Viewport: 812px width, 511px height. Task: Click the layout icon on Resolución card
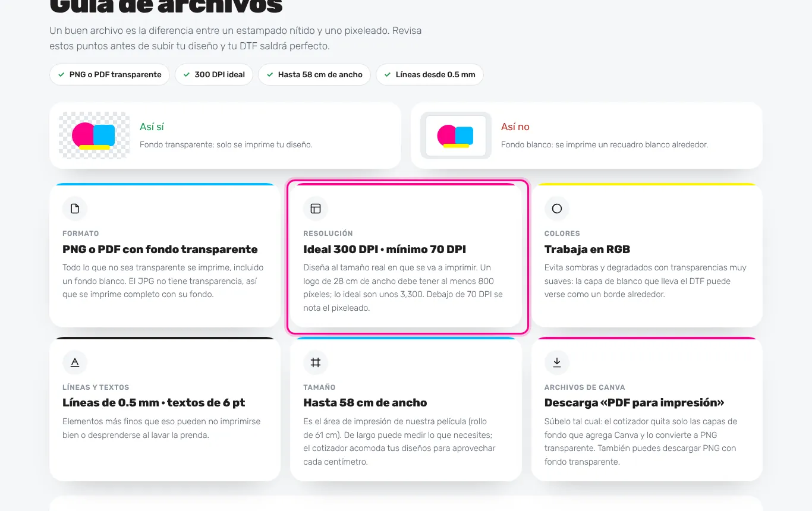coord(316,209)
